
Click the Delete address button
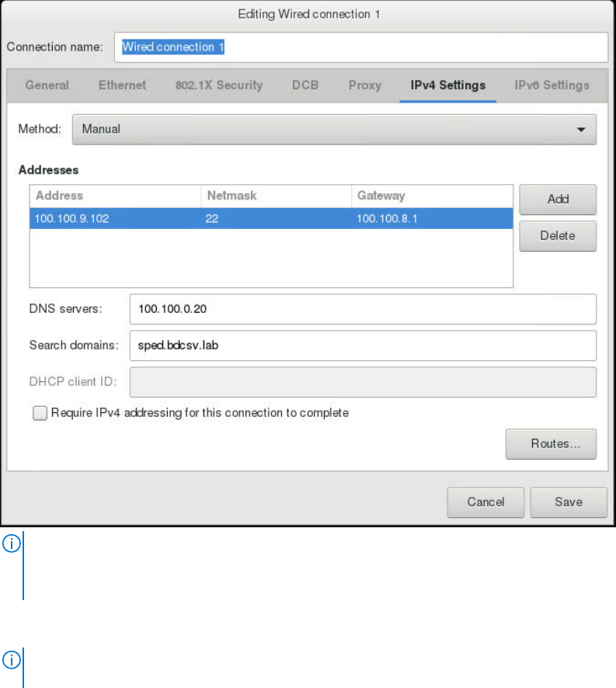558,235
